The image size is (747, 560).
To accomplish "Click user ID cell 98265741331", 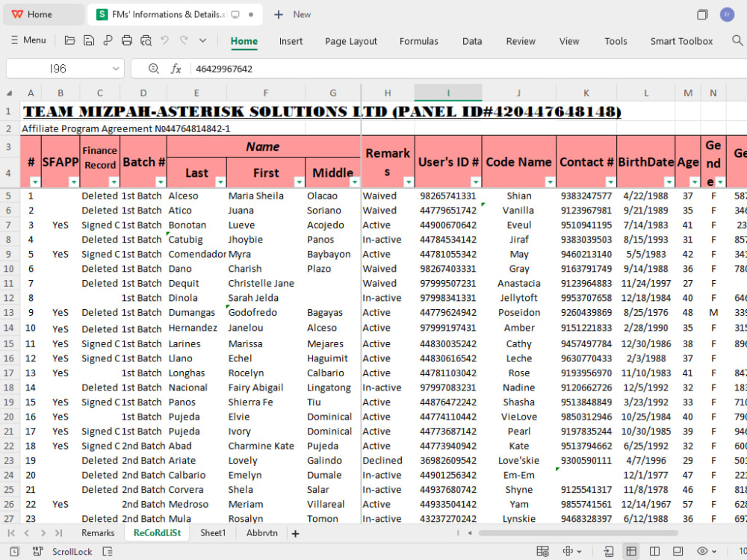I will click(x=447, y=196).
